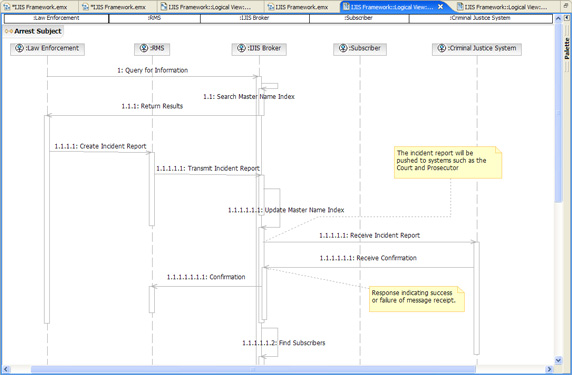Expand the Palette side panel
This screenshot has height=375, width=572.
coord(567,17)
